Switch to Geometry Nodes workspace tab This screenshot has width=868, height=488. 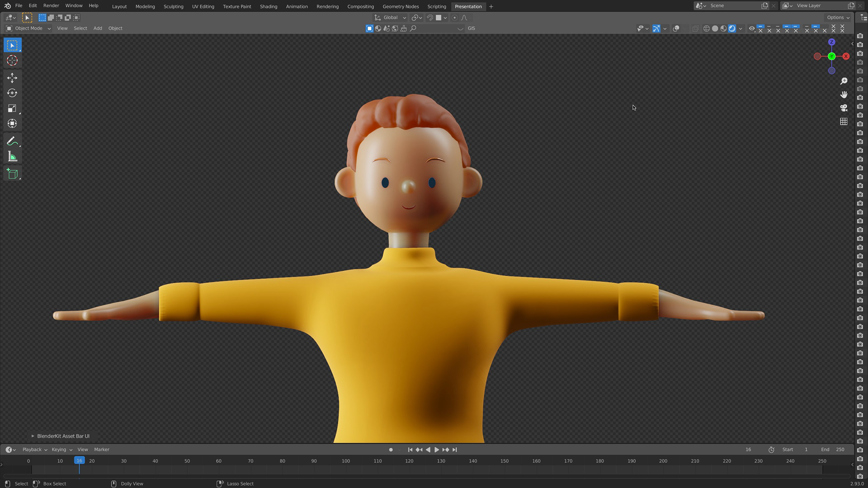[401, 6]
